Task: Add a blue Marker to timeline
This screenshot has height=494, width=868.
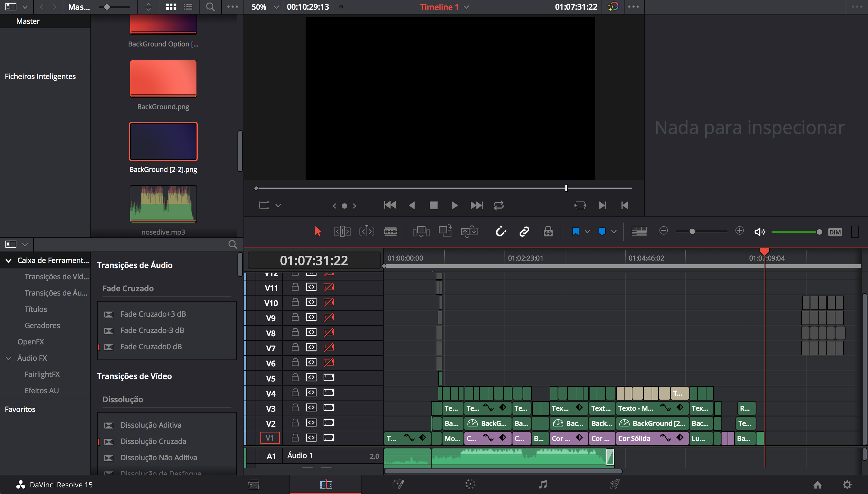Action: tap(602, 231)
